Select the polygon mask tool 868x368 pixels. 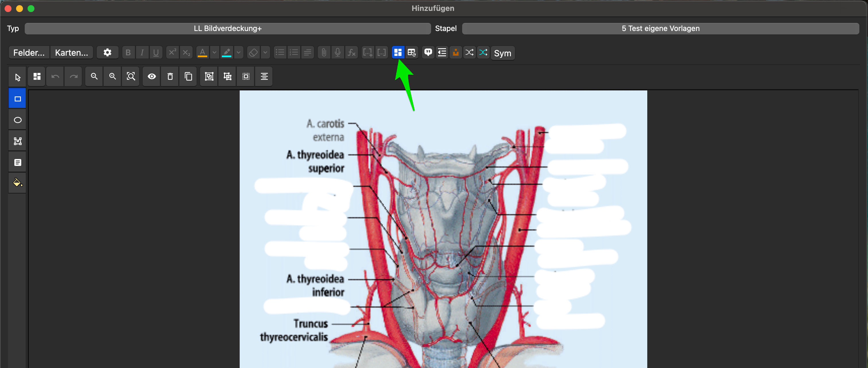tap(18, 141)
